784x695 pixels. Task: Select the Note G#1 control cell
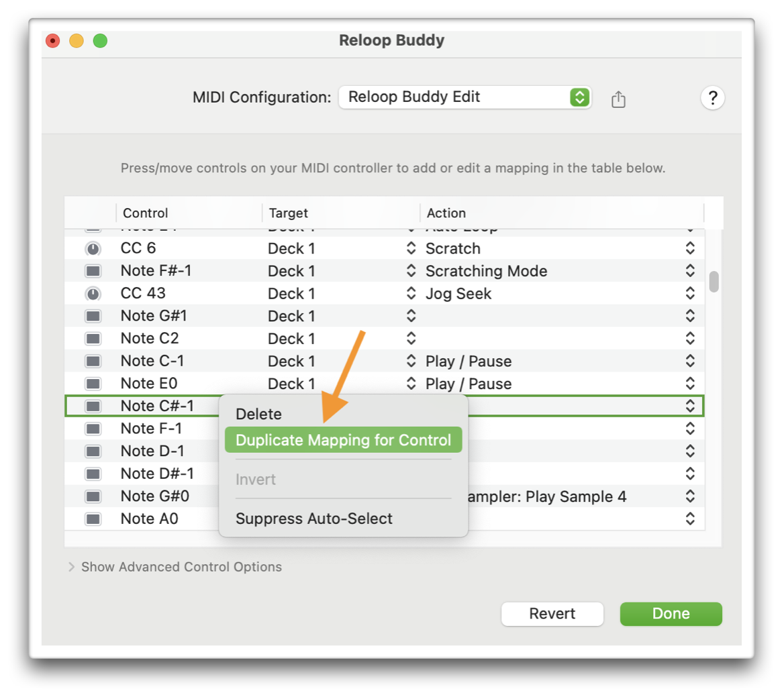click(154, 316)
